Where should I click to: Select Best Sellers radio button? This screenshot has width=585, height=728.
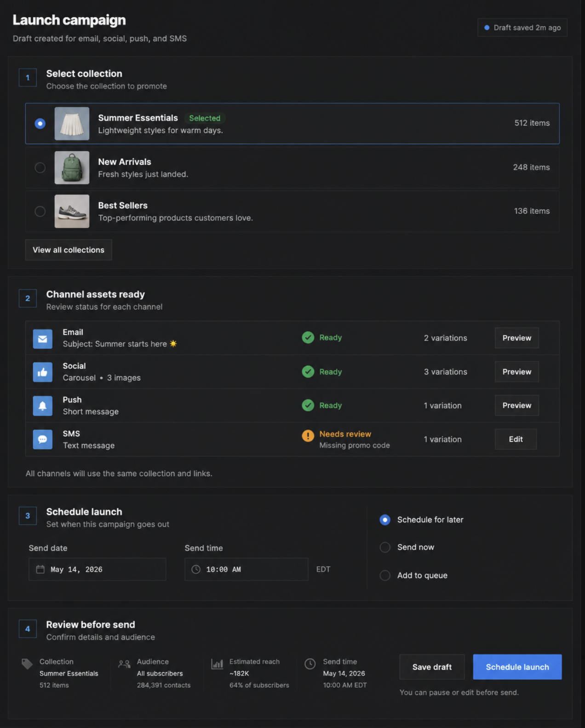click(40, 211)
